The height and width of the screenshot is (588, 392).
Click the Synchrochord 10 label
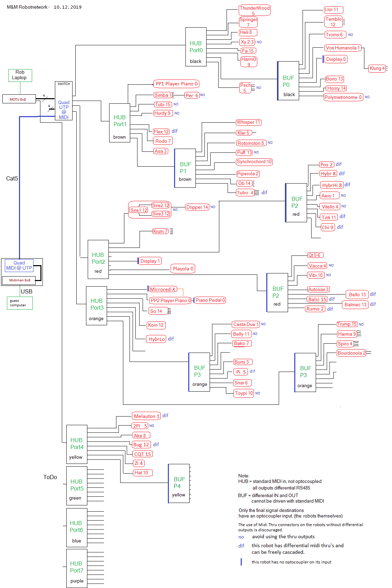coord(254,162)
